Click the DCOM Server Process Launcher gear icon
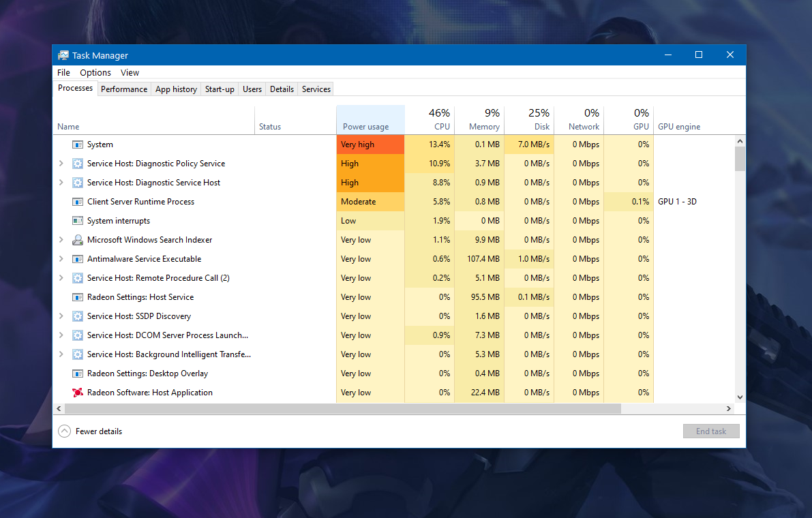Image resolution: width=812 pixels, height=518 pixels. (x=78, y=335)
